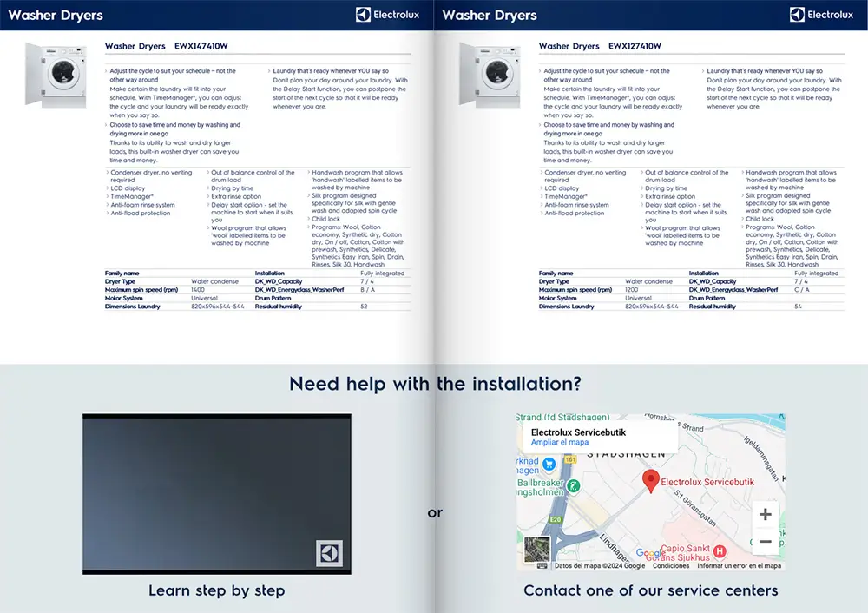This screenshot has width=868, height=613.
Task: Click Electrolux logo in right page header
Action: pos(821,15)
